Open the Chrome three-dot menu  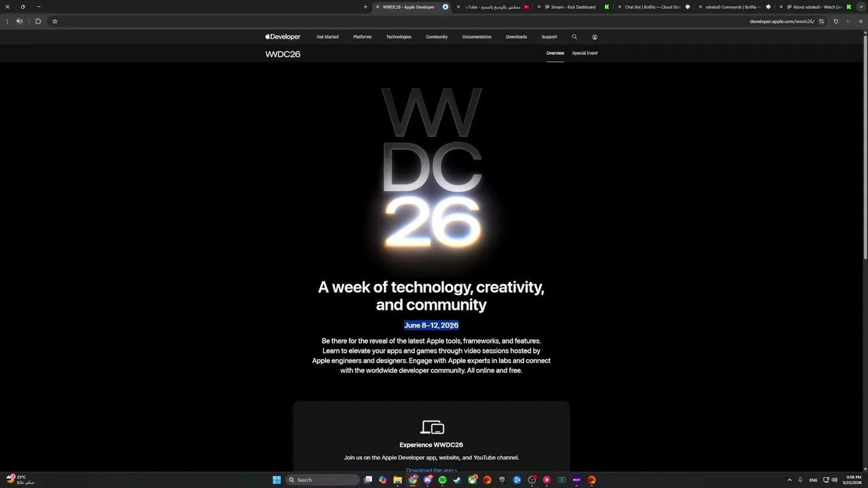click(x=7, y=21)
